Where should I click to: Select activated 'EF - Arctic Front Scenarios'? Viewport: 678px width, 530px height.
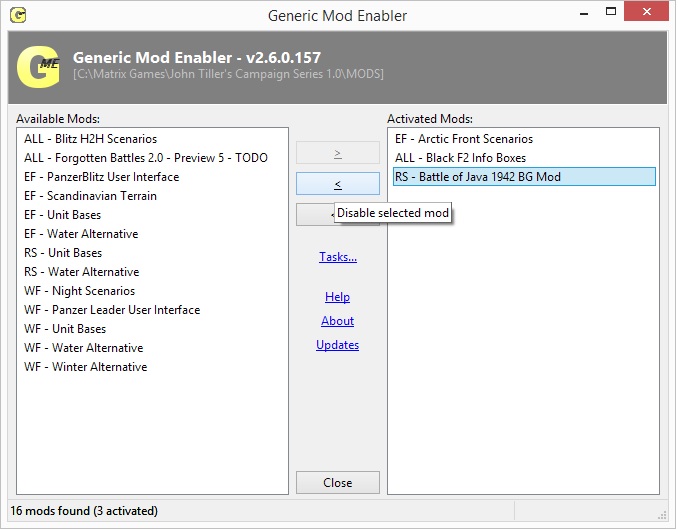(x=464, y=139)
